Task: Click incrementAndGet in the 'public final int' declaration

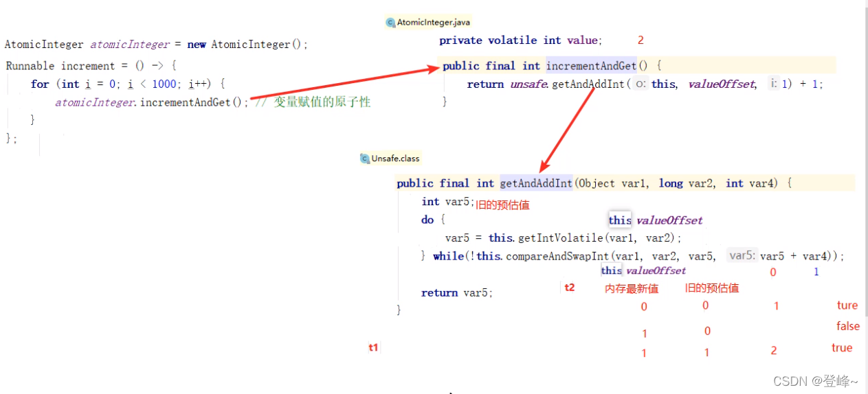Action: [591, 66]
